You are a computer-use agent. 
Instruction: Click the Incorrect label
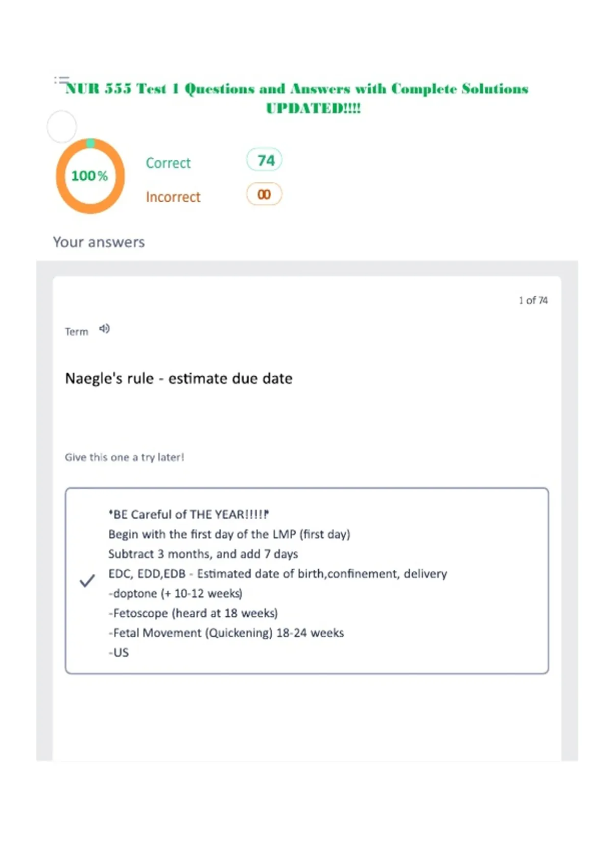pyautogui.click(x=173, y=197)
